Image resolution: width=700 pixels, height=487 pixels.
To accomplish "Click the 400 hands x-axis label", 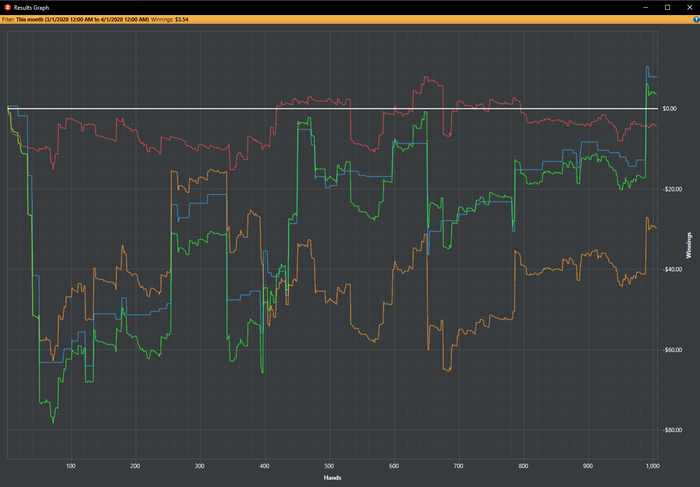I will tap(264, 466).
